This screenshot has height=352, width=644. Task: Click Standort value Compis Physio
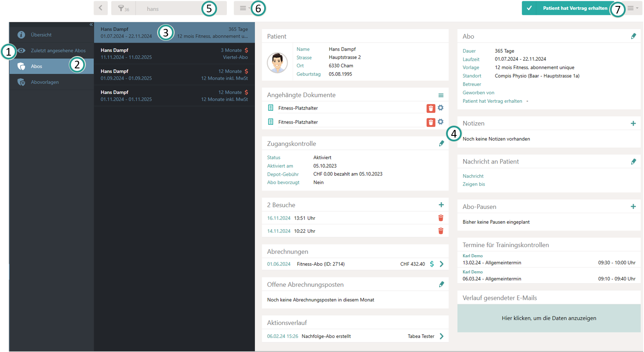pos(537,76)
